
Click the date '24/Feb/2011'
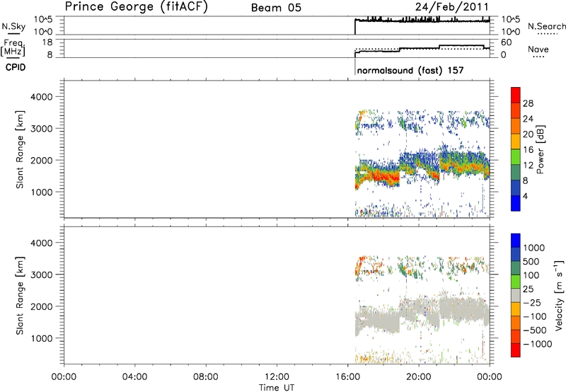pos(452,7)
